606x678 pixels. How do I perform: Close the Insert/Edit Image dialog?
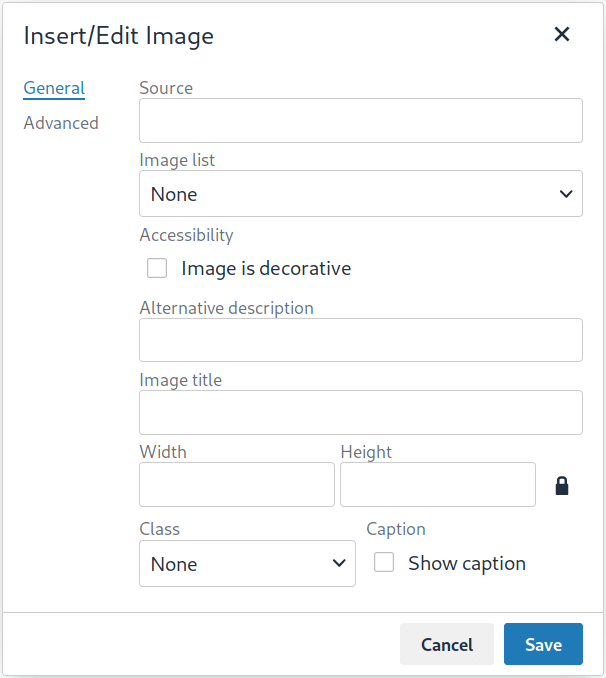(562, 35)
